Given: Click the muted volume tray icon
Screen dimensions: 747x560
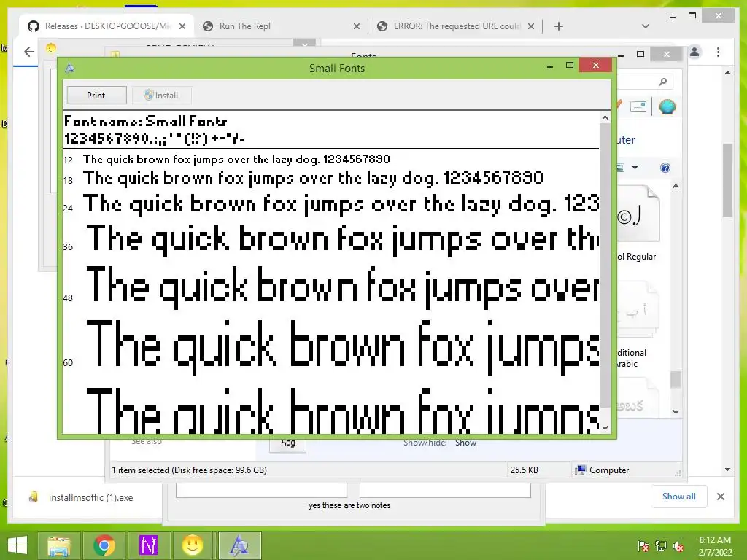Looking at the screenshot, I should pos(678,546).
